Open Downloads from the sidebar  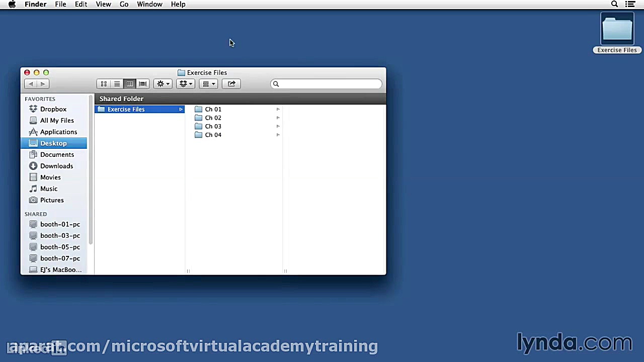click(x=56, y=166)
